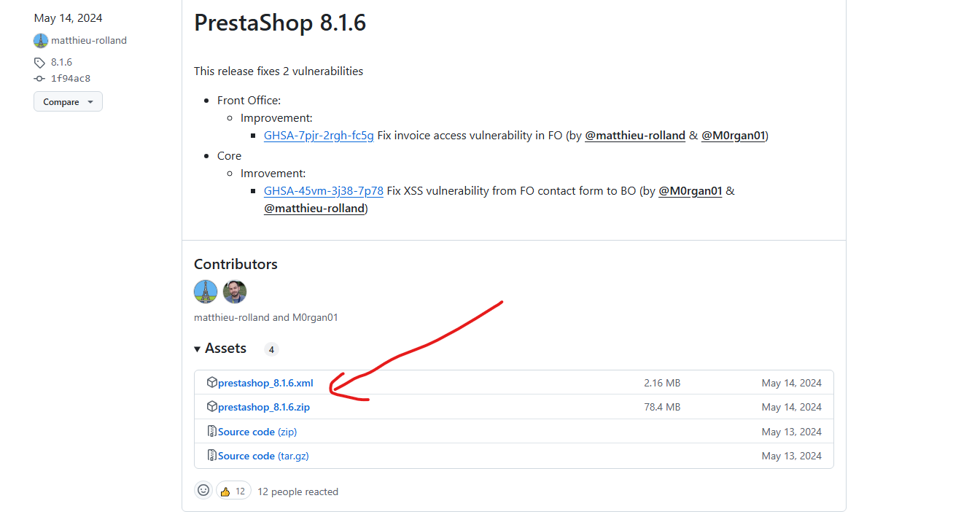Open advisory GHSA-45vm-3j38-7p78
The width and height of the screenshot is (980, 517).
pos(324,191)
